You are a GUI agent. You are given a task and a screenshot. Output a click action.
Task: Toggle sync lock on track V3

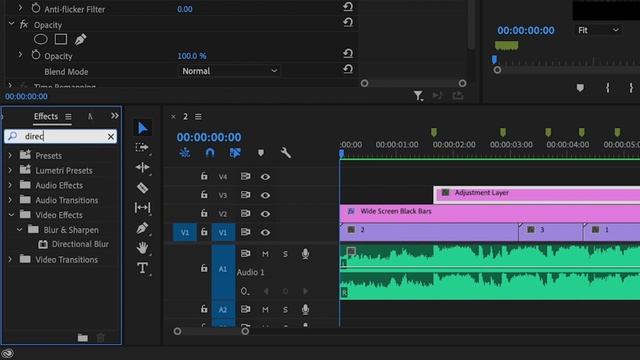point(245,195)
